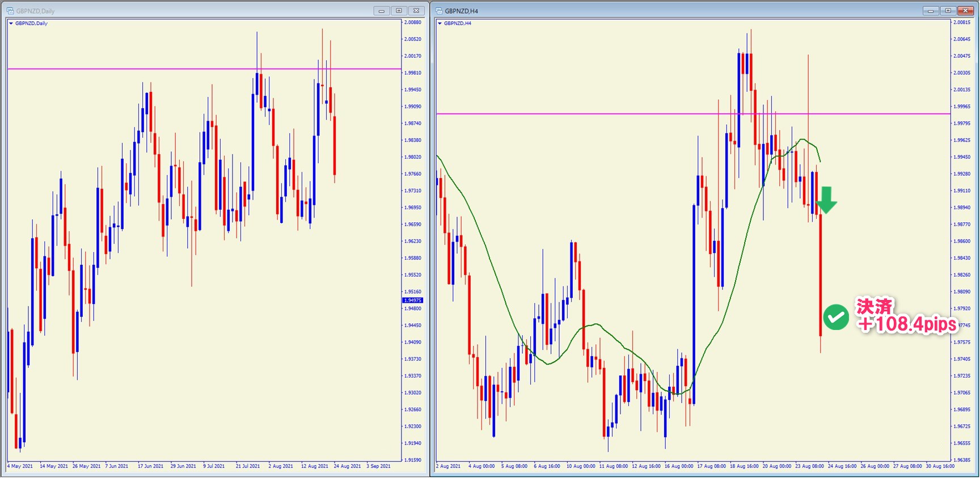Expand the triangle beside GBPNZD,H4 chart label
This screenshot has width=980, height=478.
440,23
